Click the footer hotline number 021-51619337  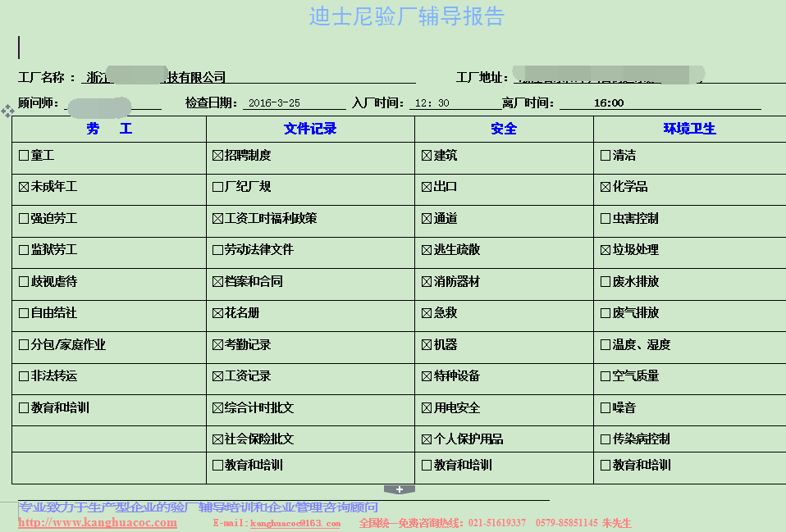(x=497, y=524)
